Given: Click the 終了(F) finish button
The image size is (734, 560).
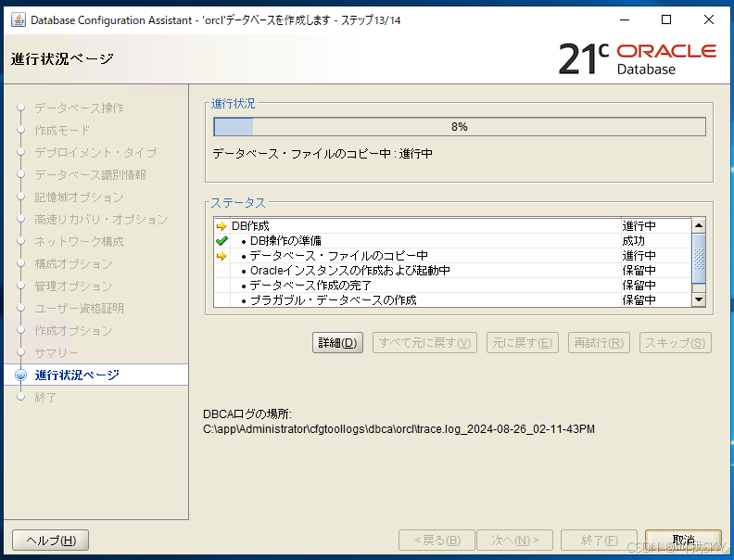Looking at the screenshot, I should (x=600, y=541).
